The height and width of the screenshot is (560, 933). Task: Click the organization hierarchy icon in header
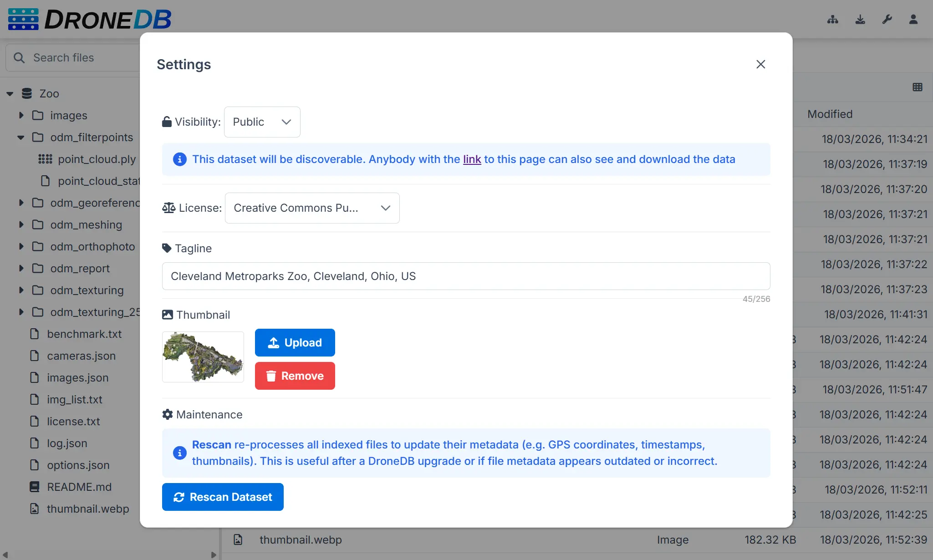(832, 20)
